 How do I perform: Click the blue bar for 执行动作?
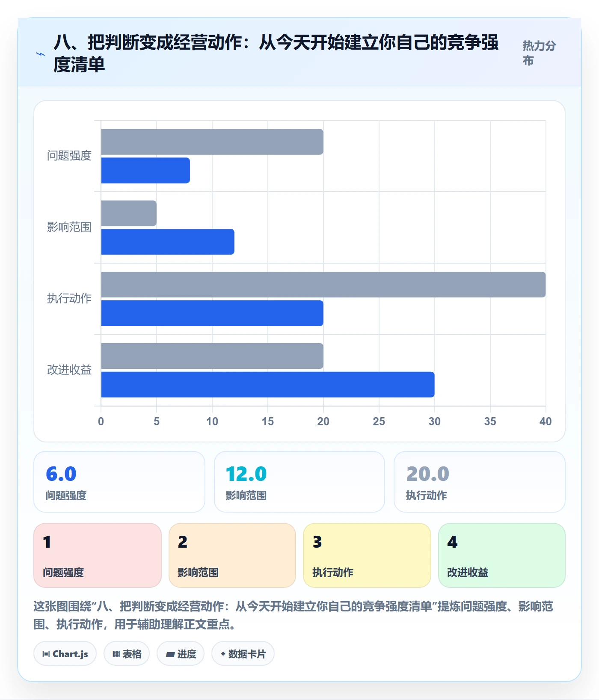pyautogui.click(x=212, y=313)
